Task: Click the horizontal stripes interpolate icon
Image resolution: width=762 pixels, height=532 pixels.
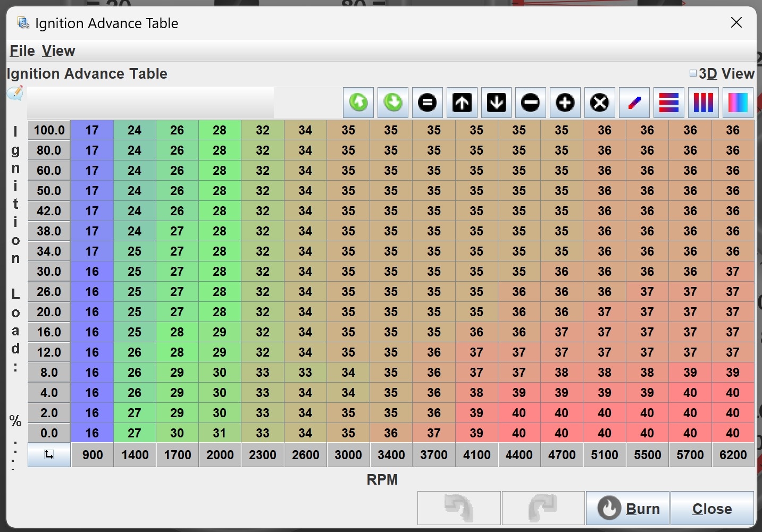Action: click(668, 103)
